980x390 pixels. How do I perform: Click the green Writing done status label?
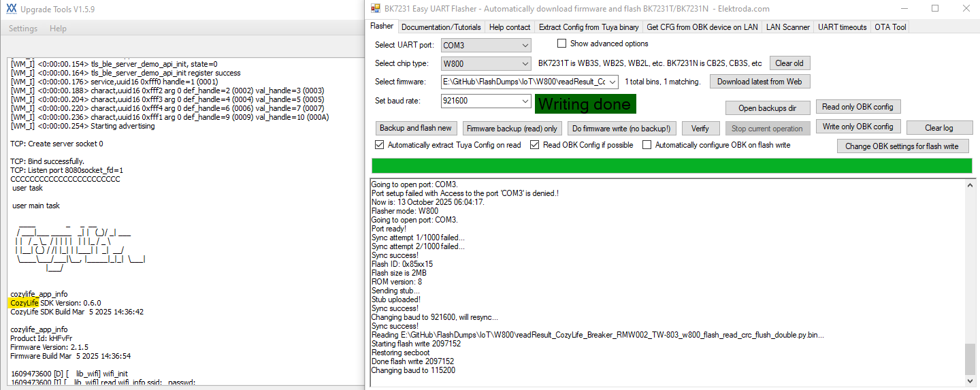point(585,104)
